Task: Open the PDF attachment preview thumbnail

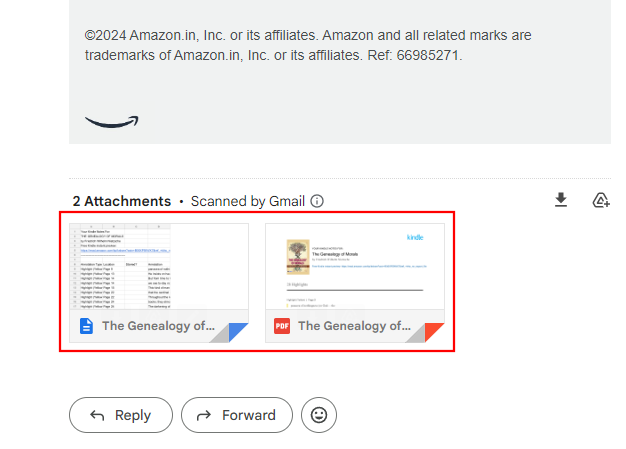Action: click(x=356, y=266)
